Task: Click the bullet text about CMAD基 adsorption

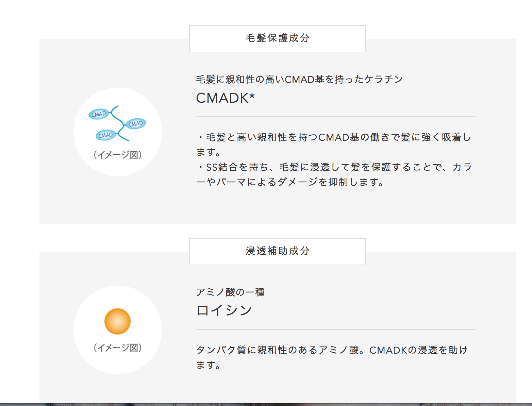Action: pos(334,145)
